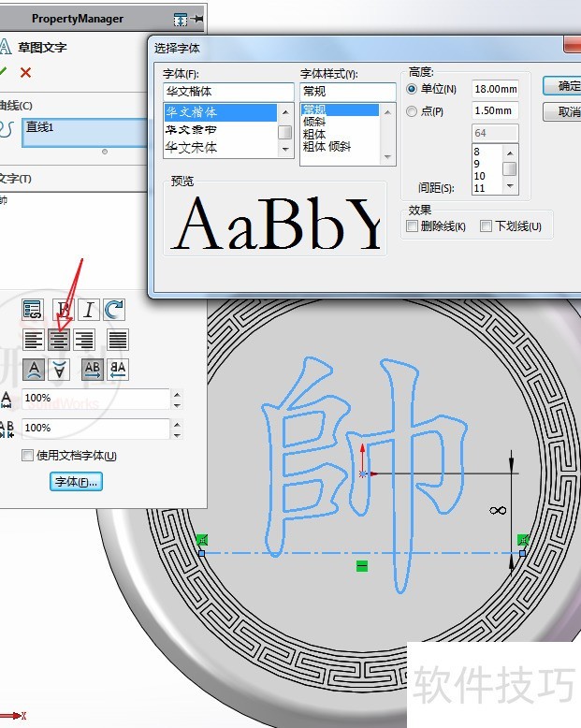The width and height of the screenshot is (581, 728).
Task: Click the PropertyManager auto-collapse icon
Action: tap(180, 20)
